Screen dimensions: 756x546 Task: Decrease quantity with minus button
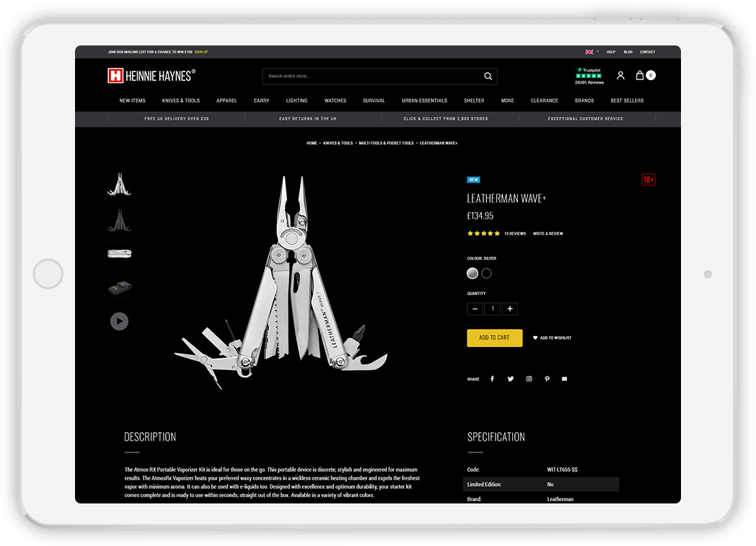tap(475, 309)
